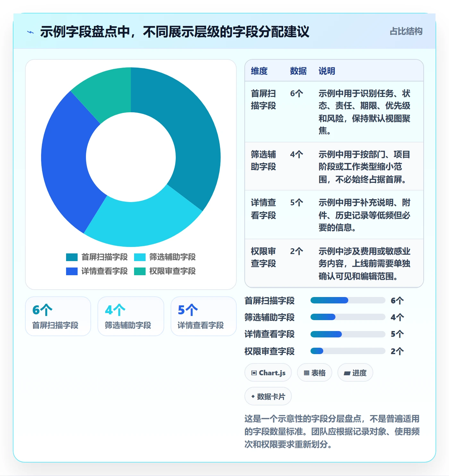Click the 首屏扫描字段 progress row label
This screenshot has height=476, width=449.
pyautogui.click(x=269, y=301)
